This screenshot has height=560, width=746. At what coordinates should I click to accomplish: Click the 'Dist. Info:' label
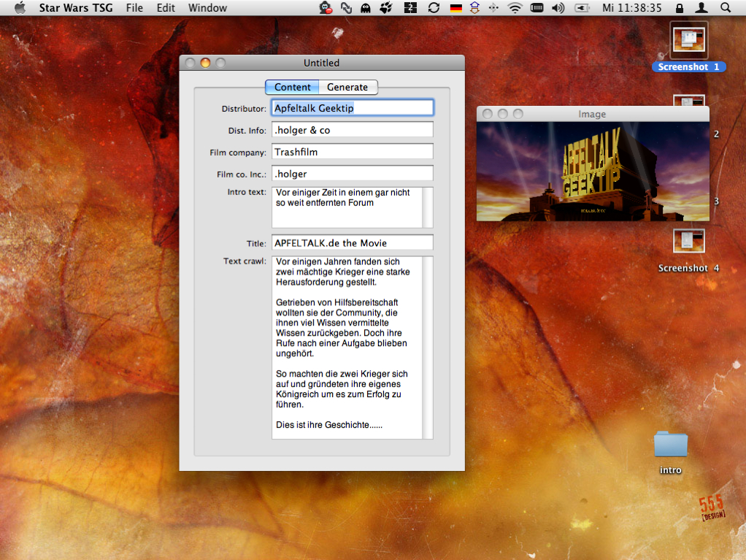(247, 131)
